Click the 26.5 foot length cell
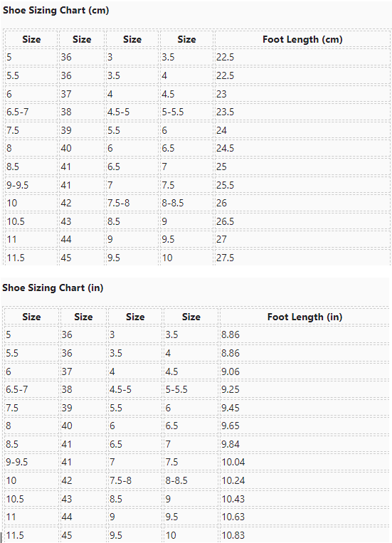Viewport: 392px width, 543px height. pos(302,221)
